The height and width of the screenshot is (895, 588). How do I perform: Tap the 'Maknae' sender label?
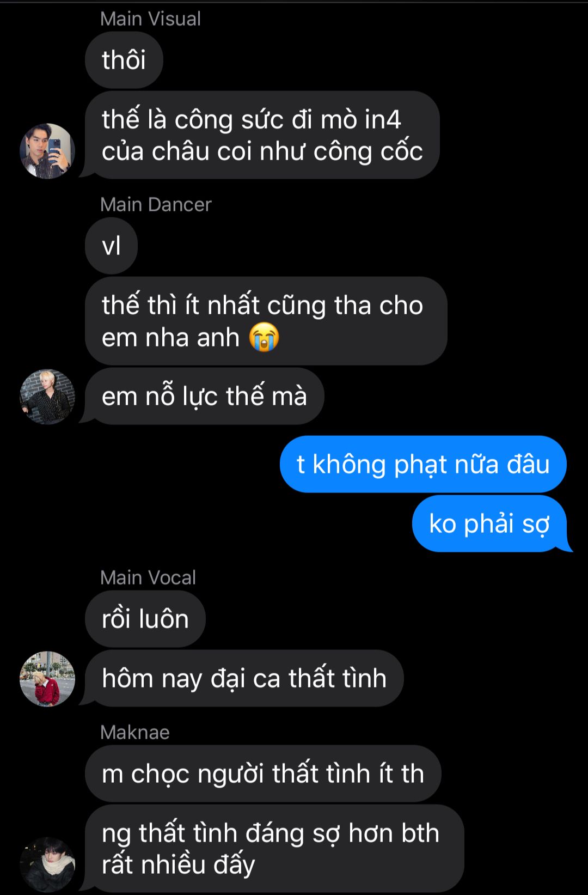[135, 733]
